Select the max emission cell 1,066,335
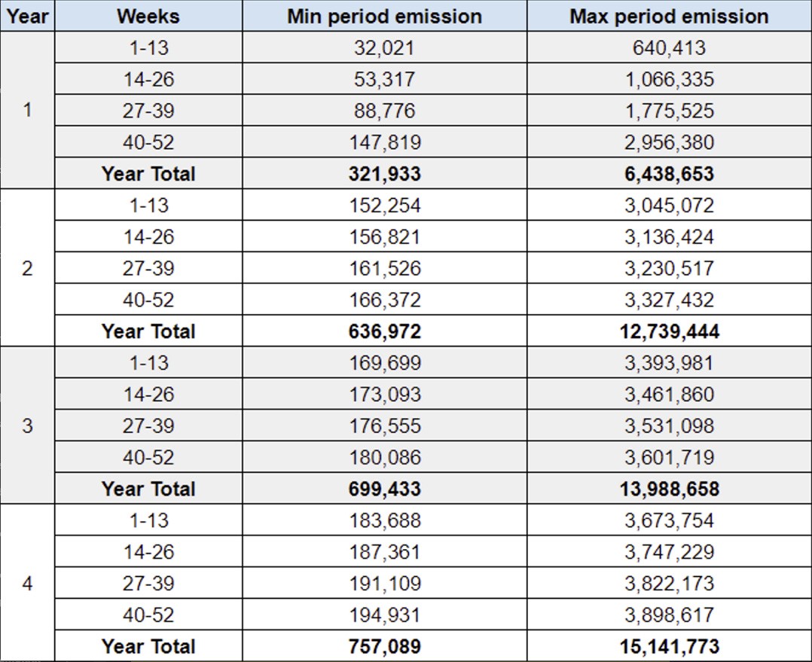The image size is (812, 662). (x=669, y=80)
